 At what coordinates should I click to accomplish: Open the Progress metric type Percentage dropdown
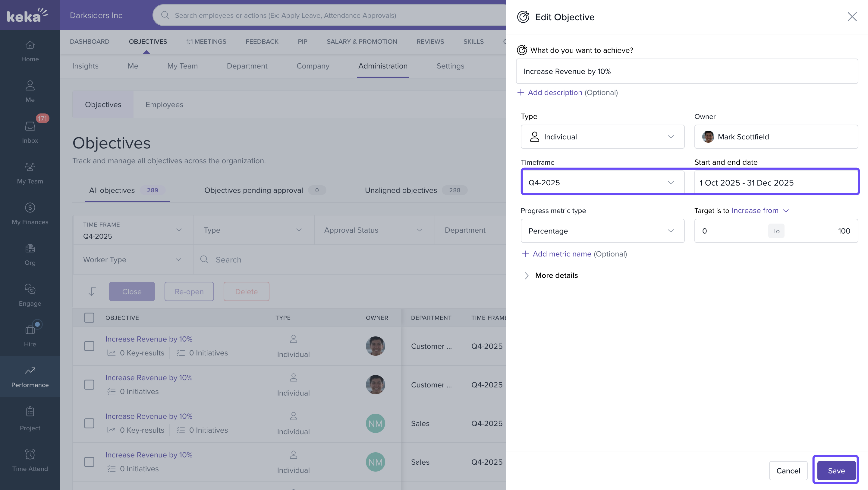pos(602,231)
